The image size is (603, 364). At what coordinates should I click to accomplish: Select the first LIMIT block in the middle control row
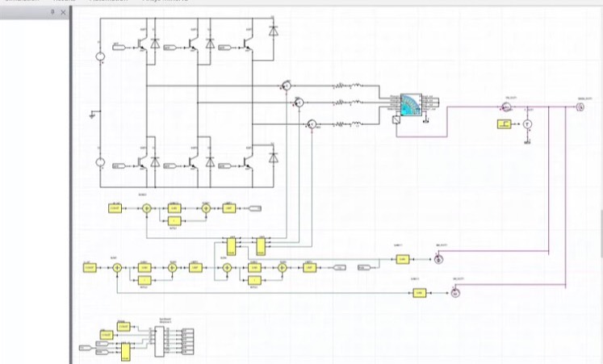[x=195, y=267]
